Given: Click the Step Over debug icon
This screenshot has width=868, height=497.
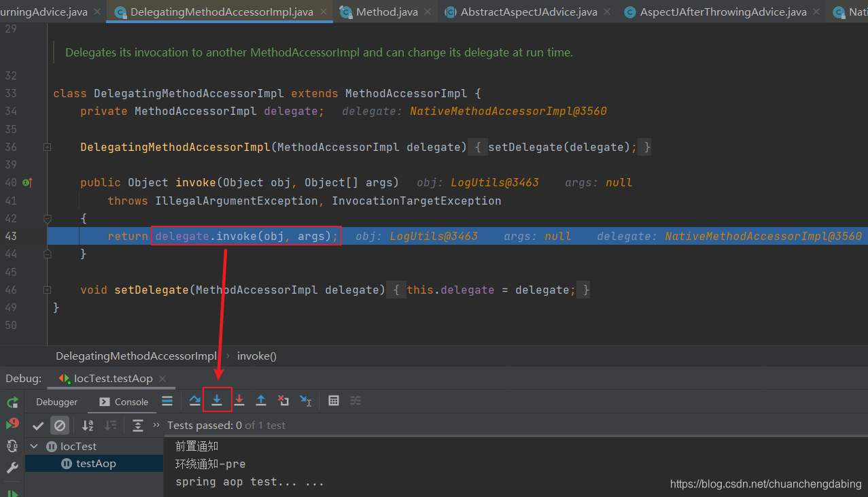Looking at the screenshot, I should click(x=195, y=400).
